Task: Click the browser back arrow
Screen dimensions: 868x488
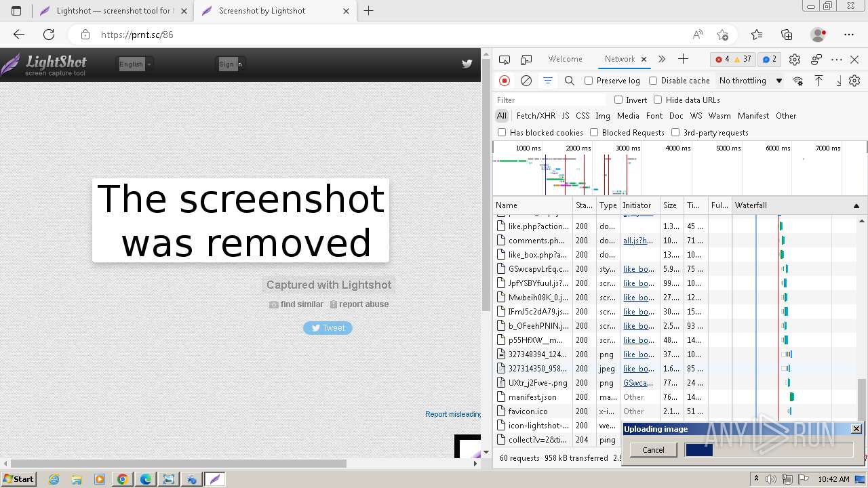Action: click(19, 35)
